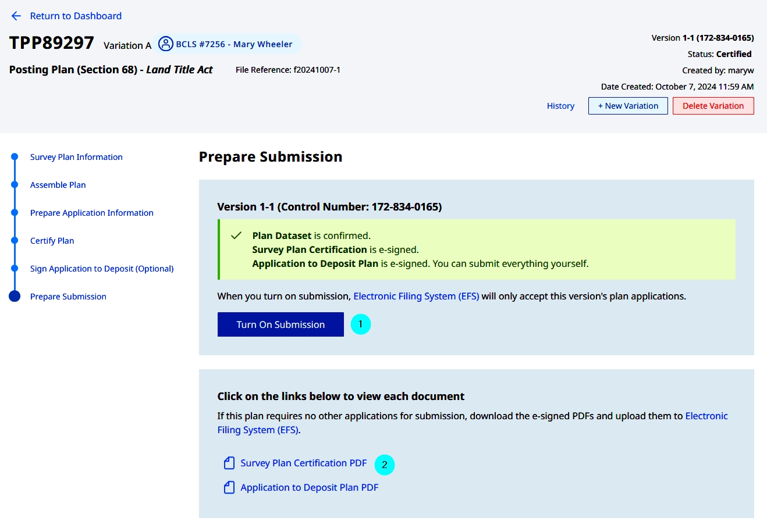Click the Assemble Plan step dot

[x=15, y=185]
